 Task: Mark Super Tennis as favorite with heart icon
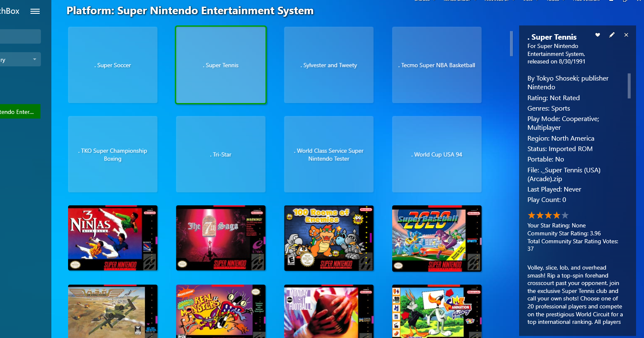(x=598, y=35)
